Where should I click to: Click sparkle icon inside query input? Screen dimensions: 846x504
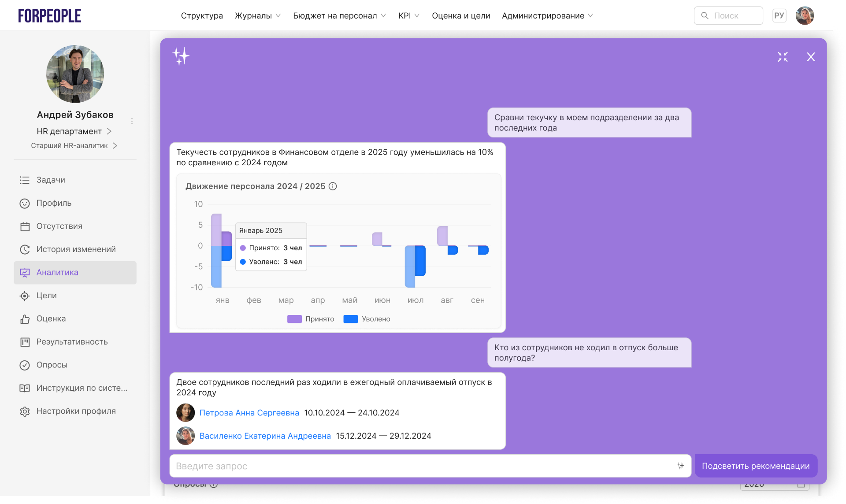[681, 466]
